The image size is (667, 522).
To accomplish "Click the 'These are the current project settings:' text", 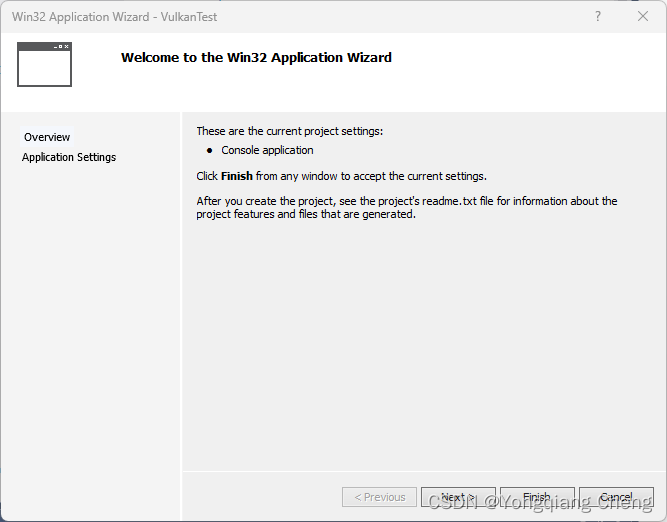I will (x=290, y=131).
